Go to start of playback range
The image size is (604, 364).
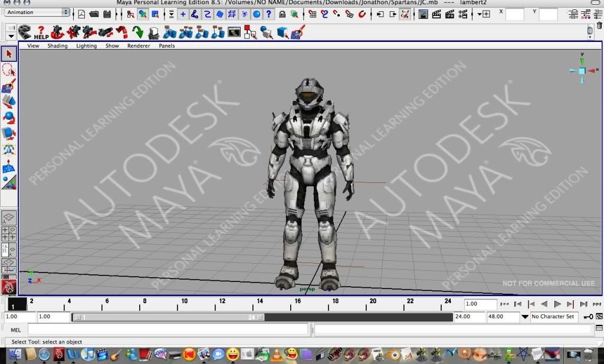point(504,304)
